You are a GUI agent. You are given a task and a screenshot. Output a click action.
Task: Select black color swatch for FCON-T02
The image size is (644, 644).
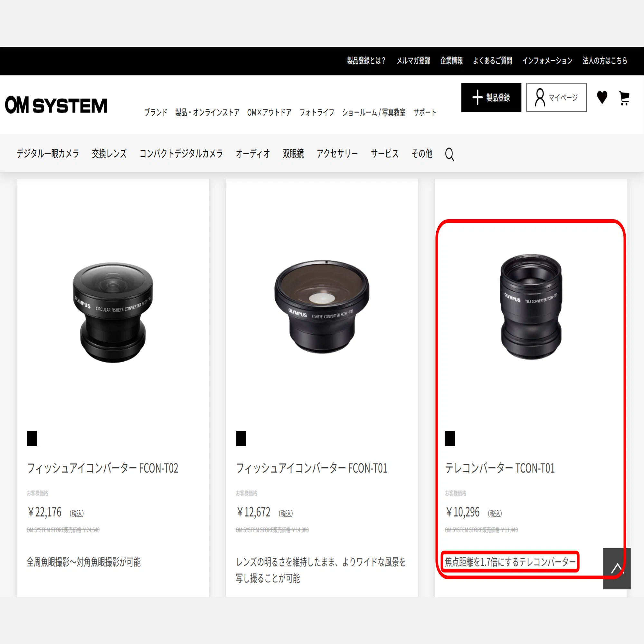coord(32,438)
